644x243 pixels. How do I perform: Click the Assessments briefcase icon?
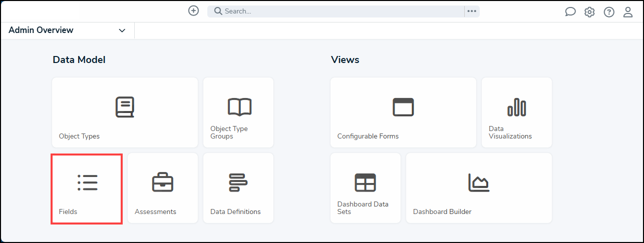[163, 182]
